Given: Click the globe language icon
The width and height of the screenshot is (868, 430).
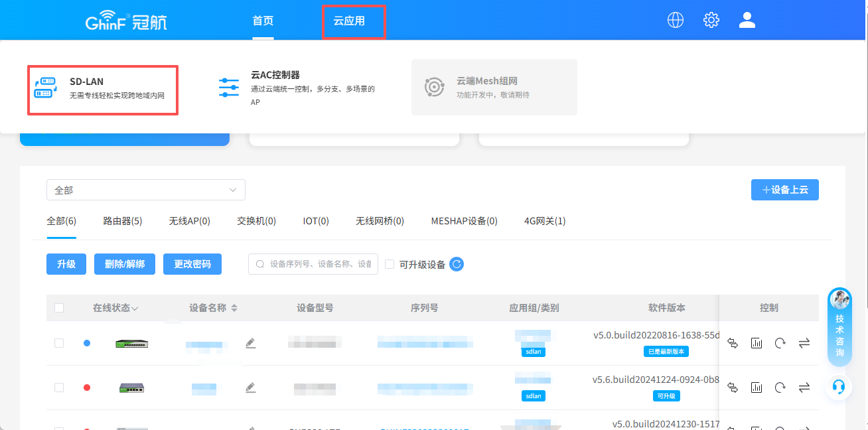Looking at the screenshot, I should coord(675,21).
